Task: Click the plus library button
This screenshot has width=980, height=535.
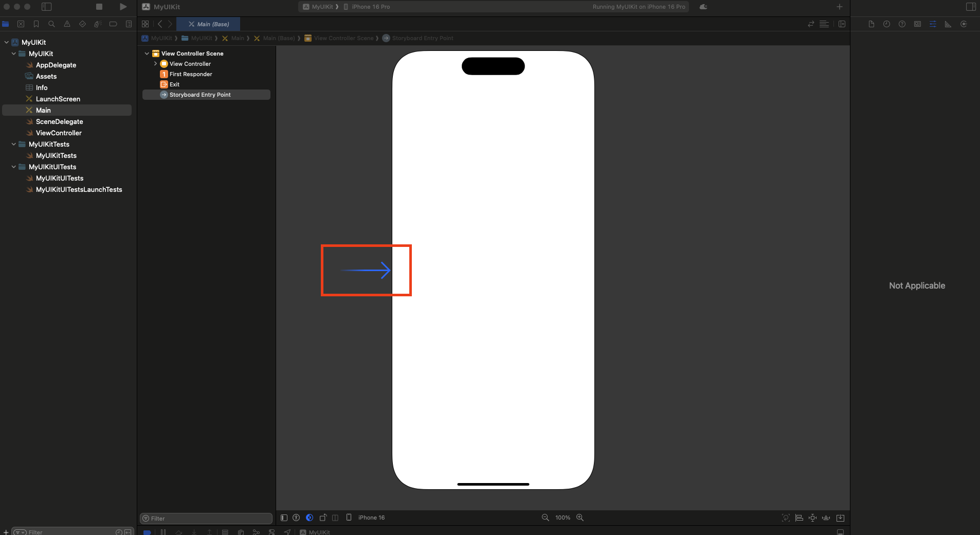Action: tap(840, 7)
